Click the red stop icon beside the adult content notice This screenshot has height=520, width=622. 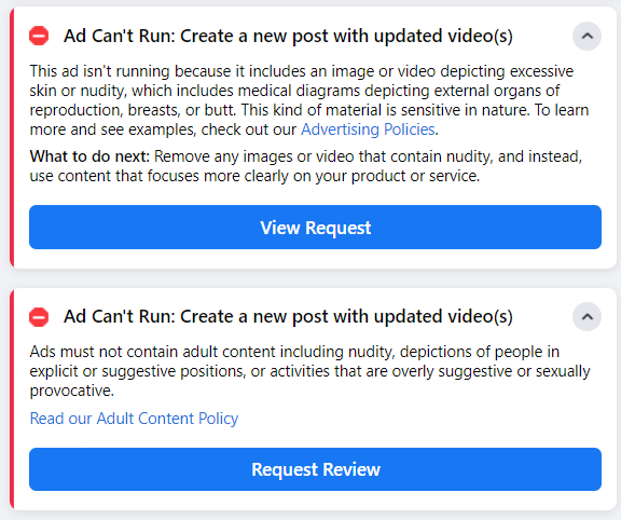[39, 317]
